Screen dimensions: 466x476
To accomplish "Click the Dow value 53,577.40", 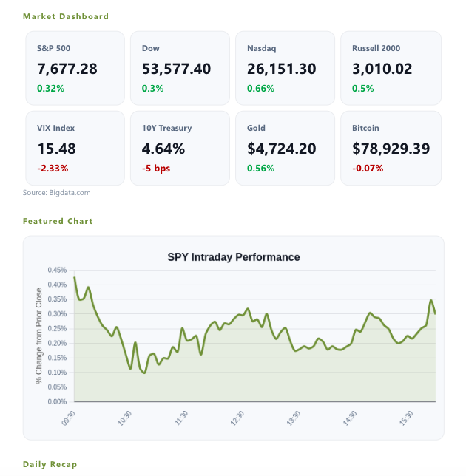I will click(x=176, y=69).
